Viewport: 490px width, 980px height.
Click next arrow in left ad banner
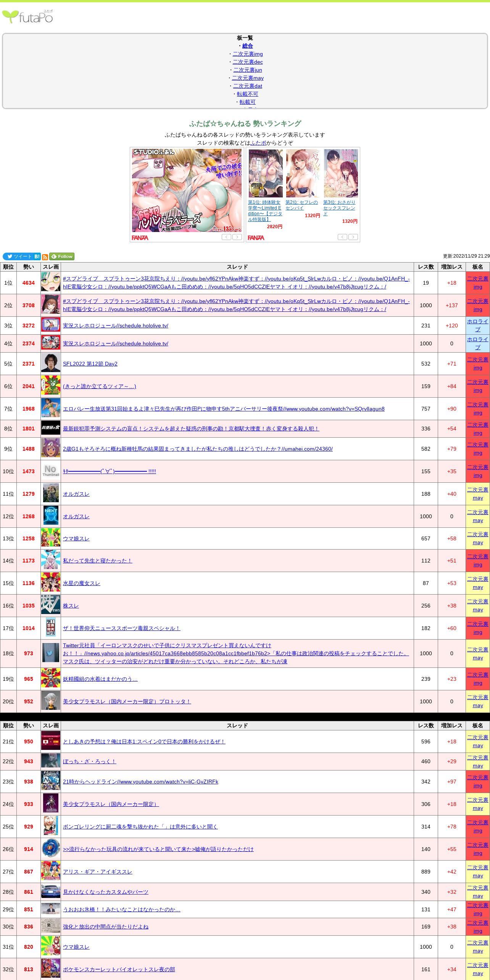(237, 237)
